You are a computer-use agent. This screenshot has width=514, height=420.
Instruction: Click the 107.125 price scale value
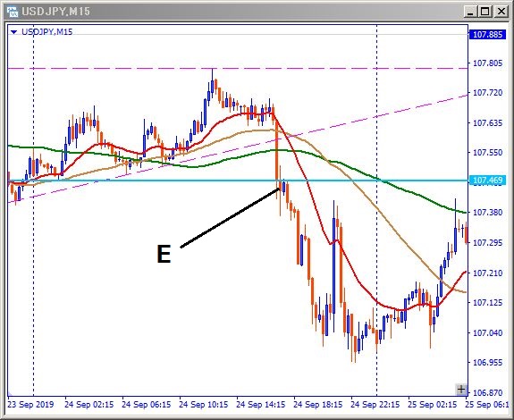tap(487, 303)
